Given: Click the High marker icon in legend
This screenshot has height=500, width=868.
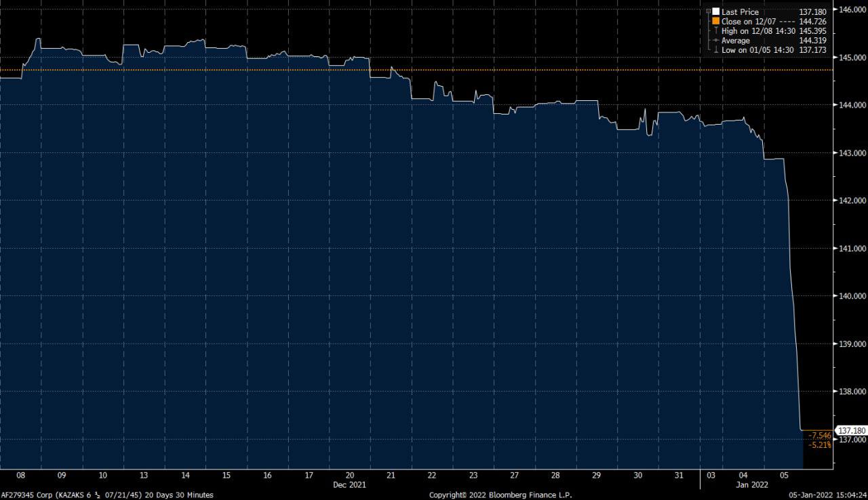Looking at the screenshot, I should (715, 30).
